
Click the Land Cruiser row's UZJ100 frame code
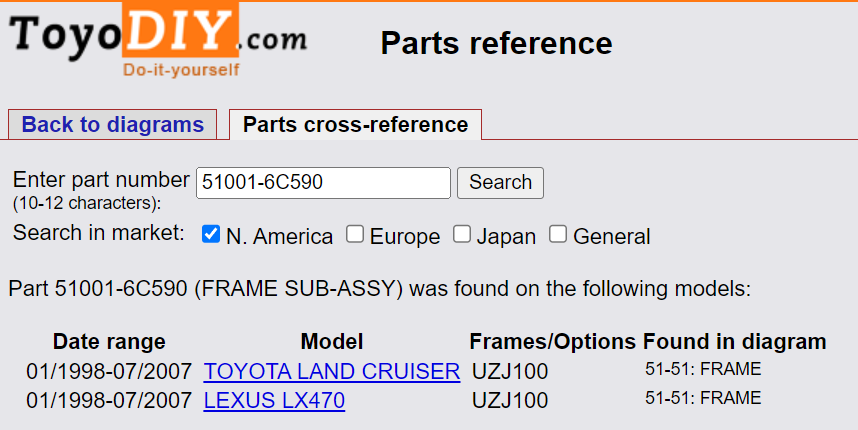pos(510,372)
